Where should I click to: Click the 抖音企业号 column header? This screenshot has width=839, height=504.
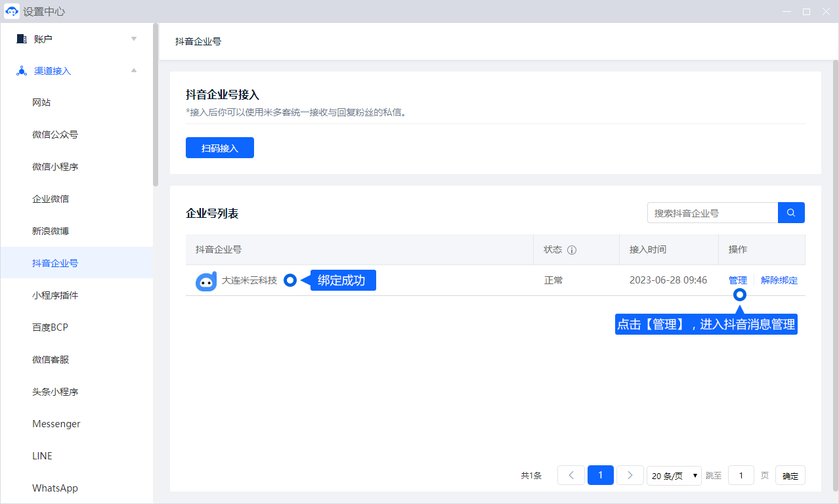coord(219,250)
